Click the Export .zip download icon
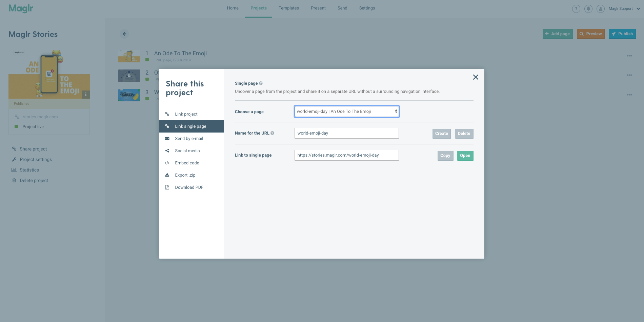The image size is (644, 322). (167, 175)
